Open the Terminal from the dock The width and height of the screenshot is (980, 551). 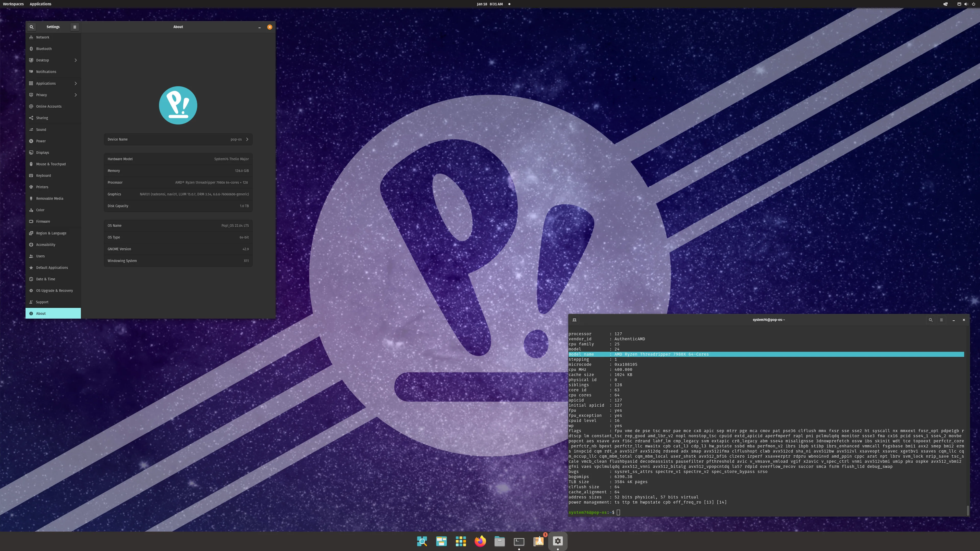(519, 542)
